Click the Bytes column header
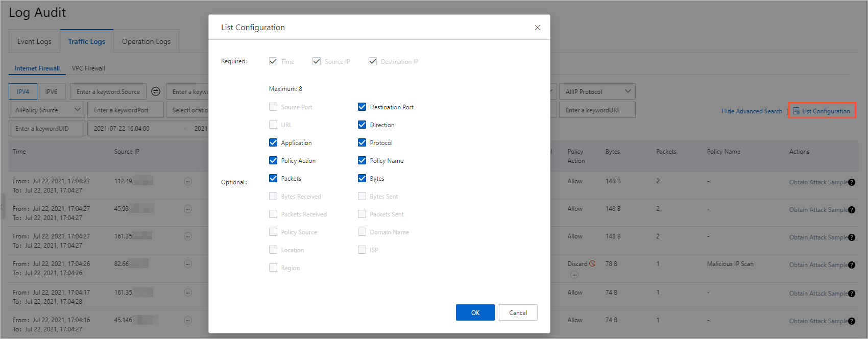 coord(613,152)
